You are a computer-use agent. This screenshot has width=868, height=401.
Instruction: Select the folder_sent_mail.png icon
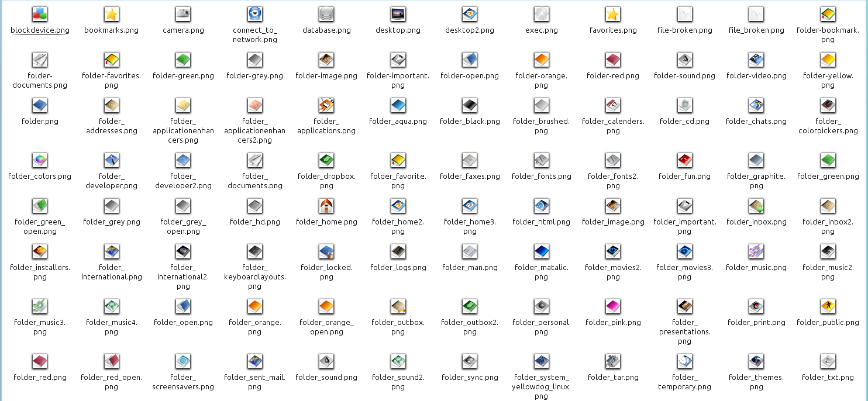click(255, 361)
